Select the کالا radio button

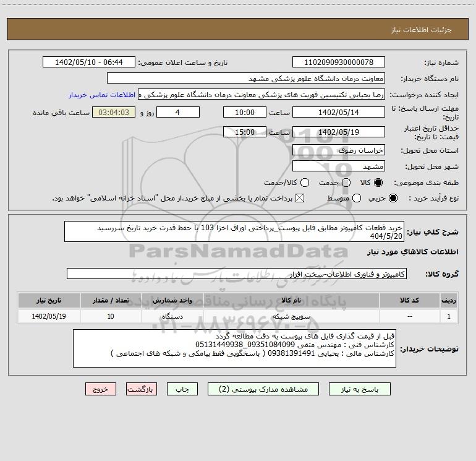(x=378, y=183)
